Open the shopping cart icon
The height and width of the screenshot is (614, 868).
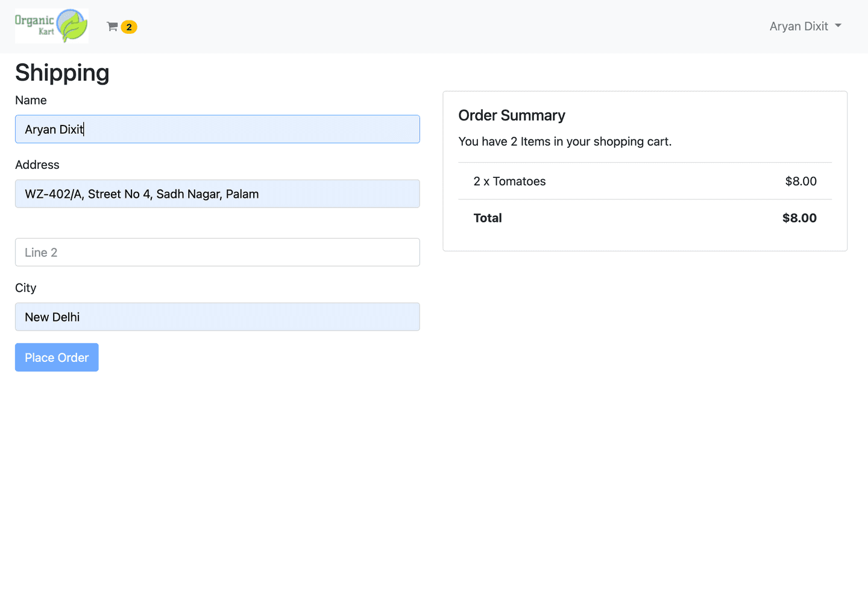[x=112, y=27]
